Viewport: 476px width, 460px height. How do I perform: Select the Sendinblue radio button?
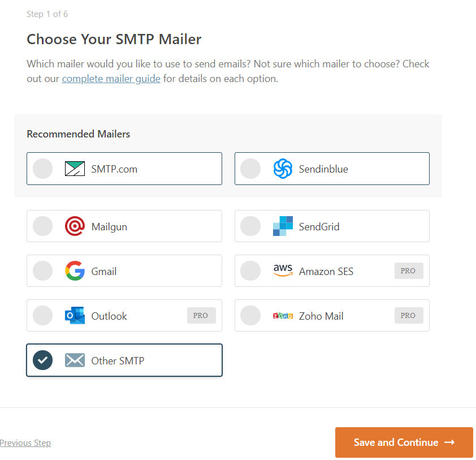click(x=250, y=169)
